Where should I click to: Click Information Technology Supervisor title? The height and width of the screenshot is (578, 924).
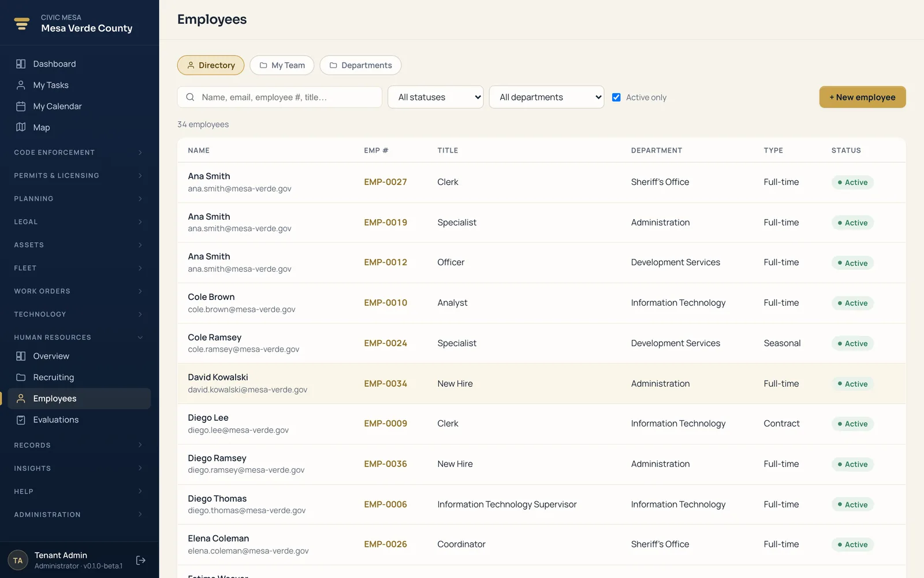(507, 505)
